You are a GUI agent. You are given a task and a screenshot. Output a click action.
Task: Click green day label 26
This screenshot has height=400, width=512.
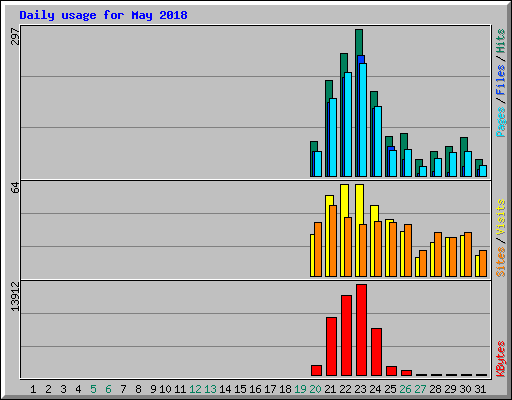(x=405, y=389)
